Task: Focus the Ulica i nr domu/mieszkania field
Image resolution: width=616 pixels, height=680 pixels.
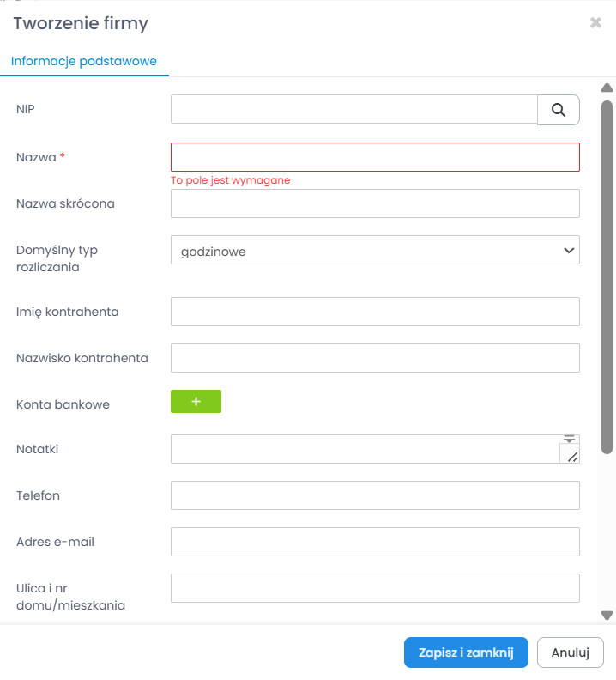Action: click(x=375, y=588)
